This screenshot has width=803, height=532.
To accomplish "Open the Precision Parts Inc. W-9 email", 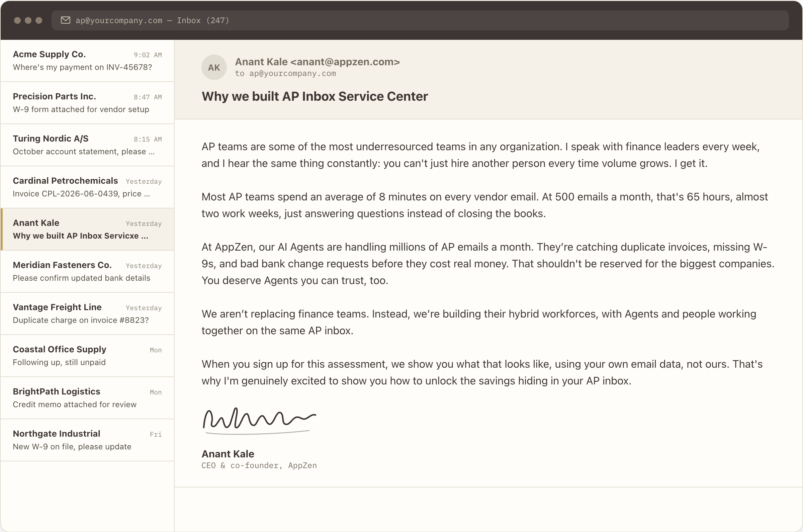I will (88, 103).
